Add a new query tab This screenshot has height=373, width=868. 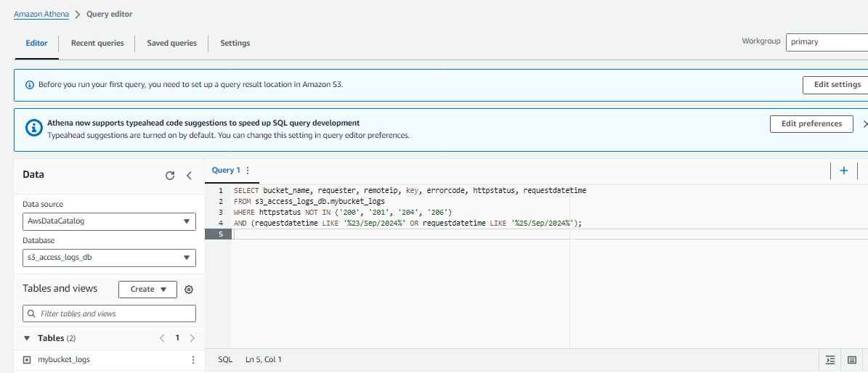pos(843,171)
